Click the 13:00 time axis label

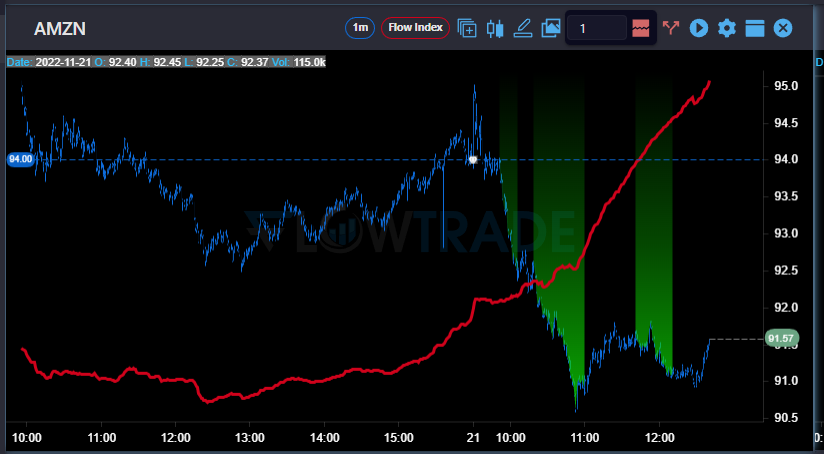tap(250, 437)
